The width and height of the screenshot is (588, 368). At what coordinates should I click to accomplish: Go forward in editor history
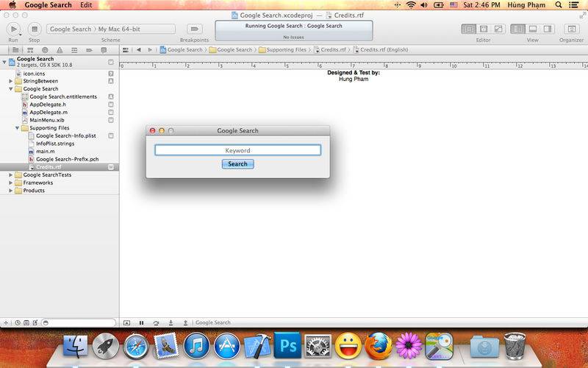(x=150, y=49)
